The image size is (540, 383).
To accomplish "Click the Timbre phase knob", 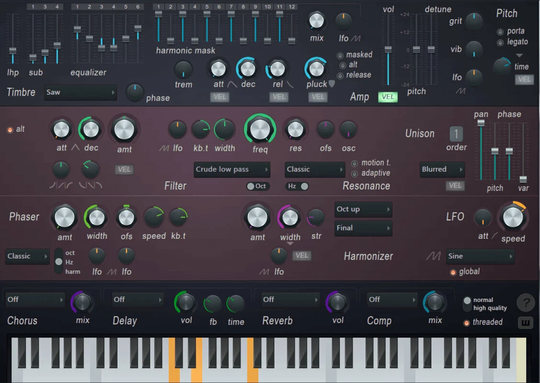I will pyautogui.click(x=135, y=92).
